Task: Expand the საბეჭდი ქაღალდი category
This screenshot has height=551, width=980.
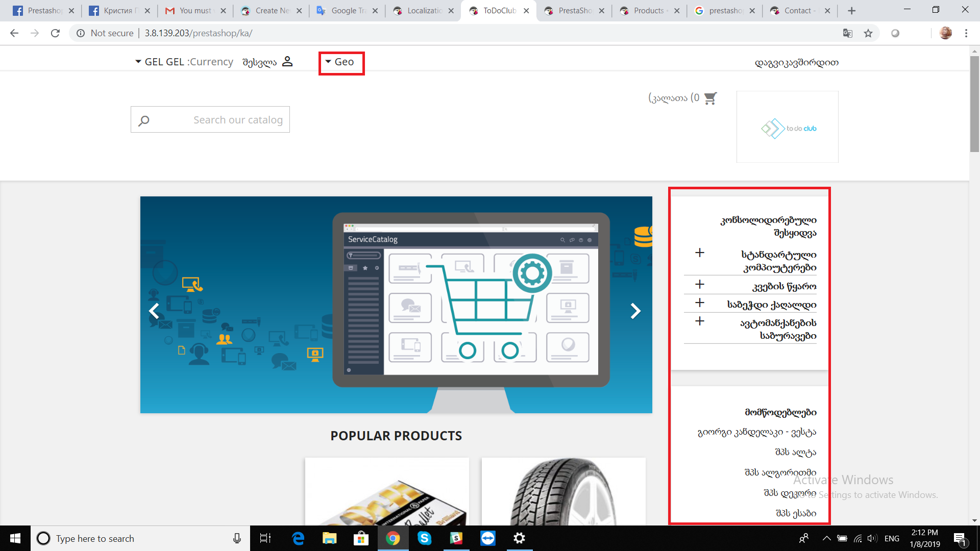Action: click(700, 303)
